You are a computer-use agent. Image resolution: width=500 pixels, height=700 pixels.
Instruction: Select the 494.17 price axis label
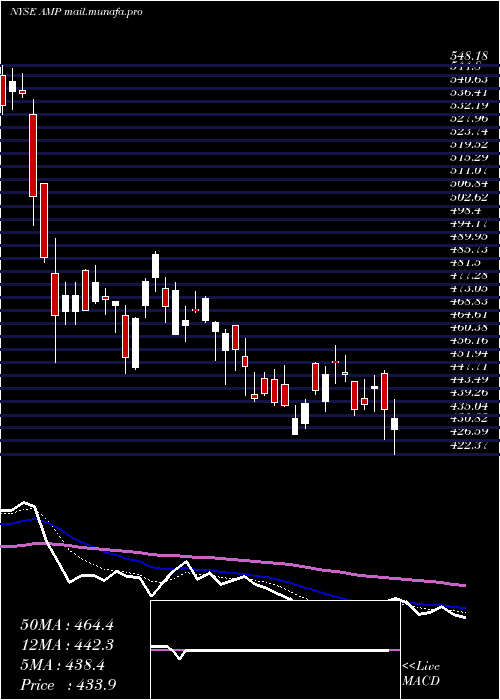(x=468, y=223)
